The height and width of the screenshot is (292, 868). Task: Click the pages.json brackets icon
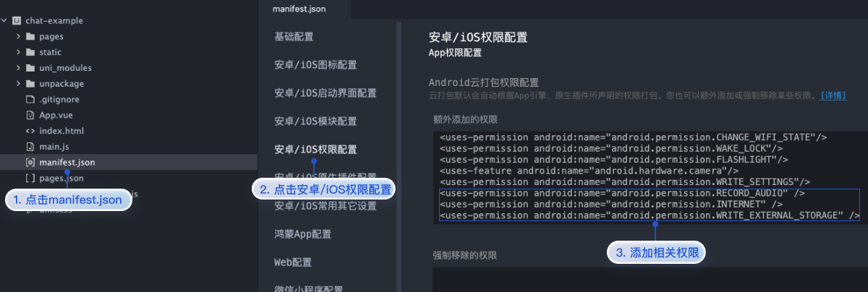30,178
